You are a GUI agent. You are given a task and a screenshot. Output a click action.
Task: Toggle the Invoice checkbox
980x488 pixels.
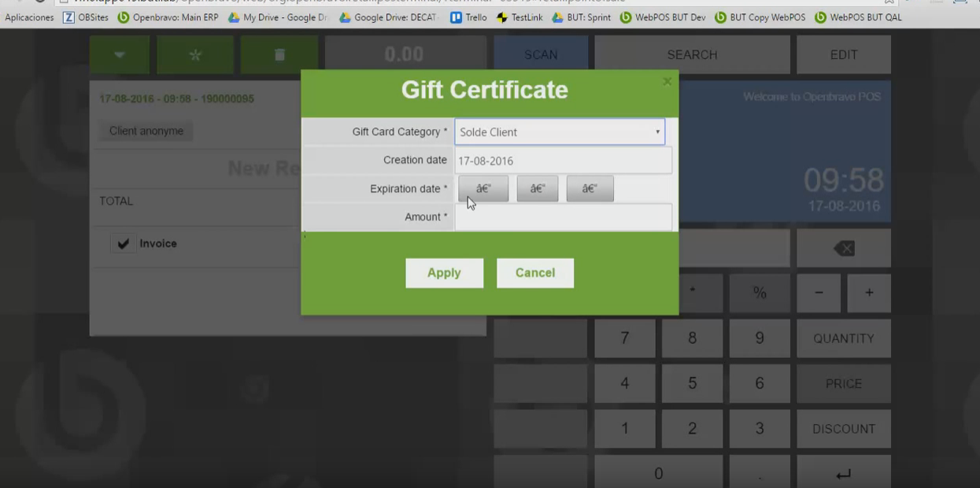point(124,244)
